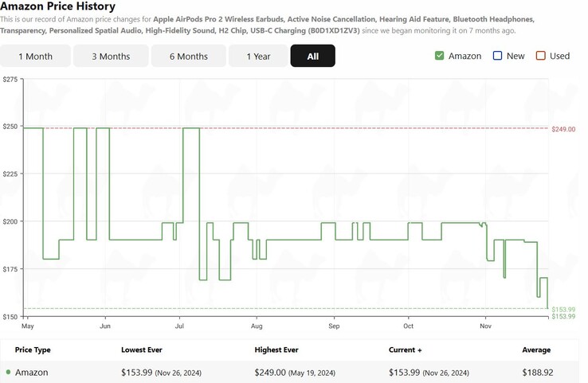
Task: Uncheck the Amazon price checkbox
Action: coord(439,56)
